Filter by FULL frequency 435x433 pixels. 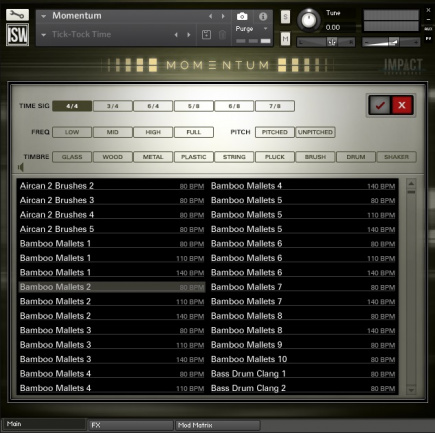tap(194, 132)
